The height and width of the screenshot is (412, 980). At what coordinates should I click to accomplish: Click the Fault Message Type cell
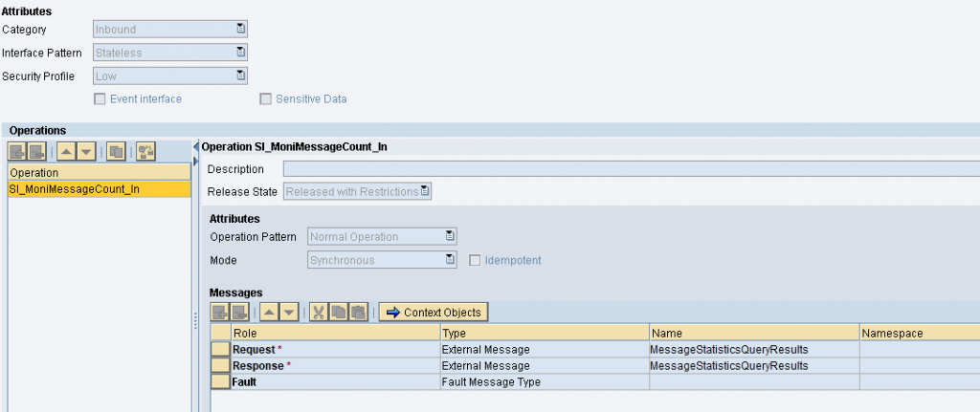[545, 381]
